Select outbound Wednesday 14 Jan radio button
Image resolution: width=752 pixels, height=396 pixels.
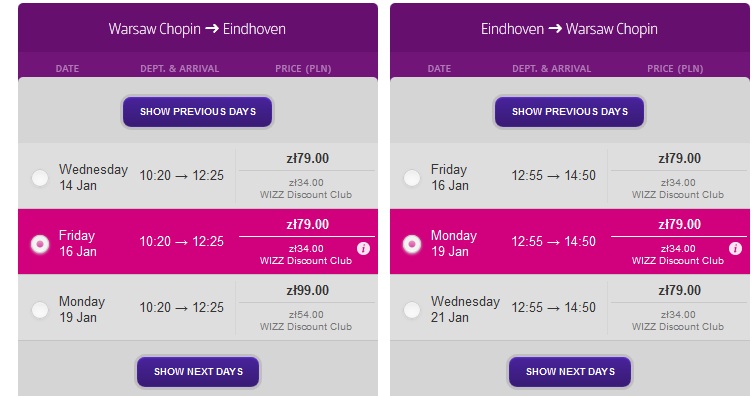tap(40, 178)
